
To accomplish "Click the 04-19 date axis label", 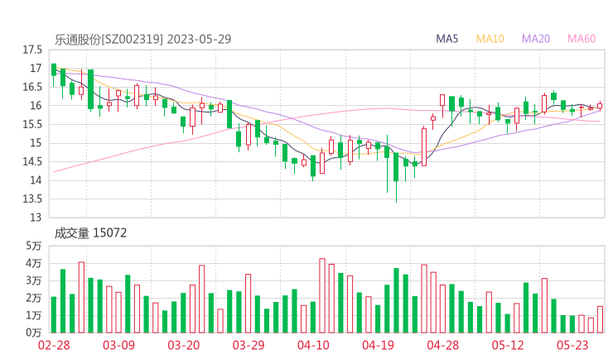I will tap(378, 345).
